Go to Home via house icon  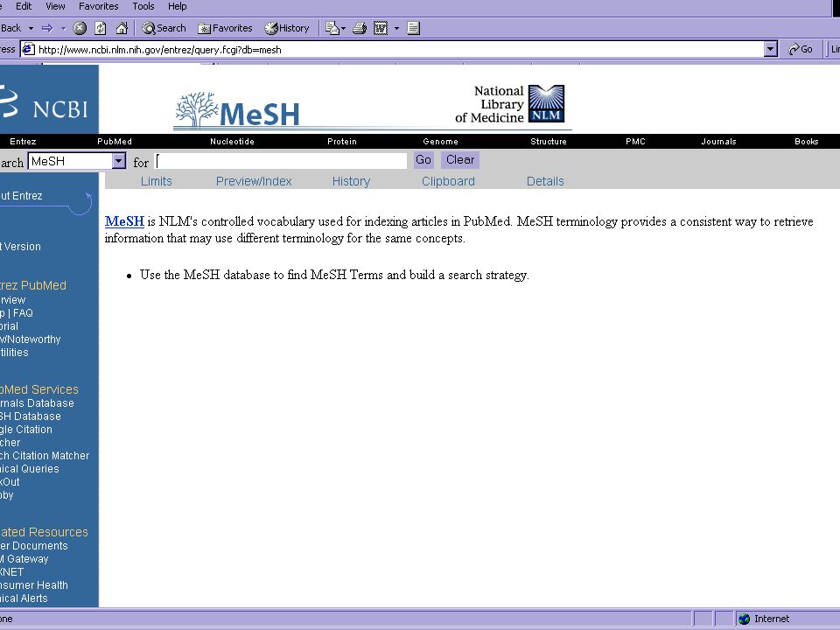click(x=122, y=28)
